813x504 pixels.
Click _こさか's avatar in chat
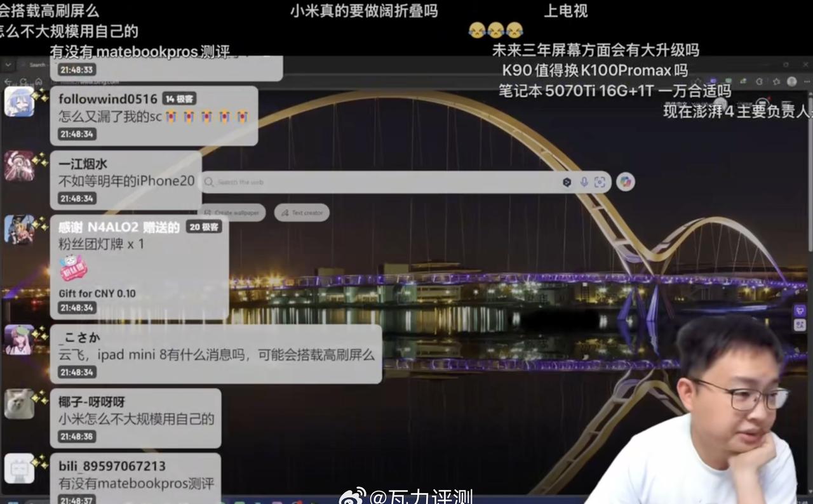[x=19, y=340]
